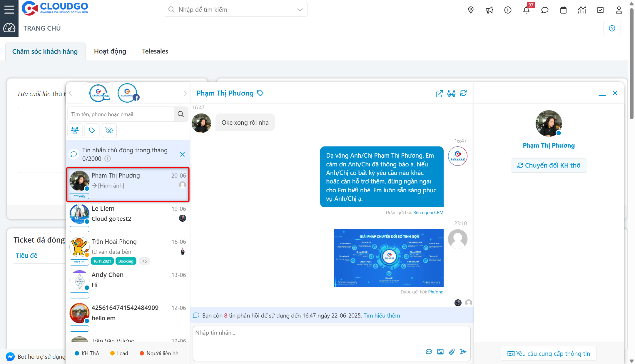
Task: Expand the global search dropdown arrow
Action: coord(300,9)
